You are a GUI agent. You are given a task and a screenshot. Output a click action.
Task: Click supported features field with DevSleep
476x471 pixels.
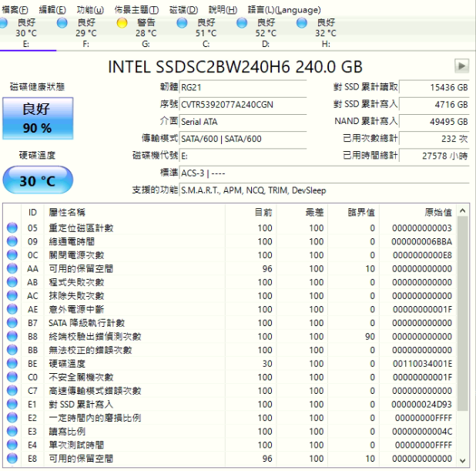point(324,190)
